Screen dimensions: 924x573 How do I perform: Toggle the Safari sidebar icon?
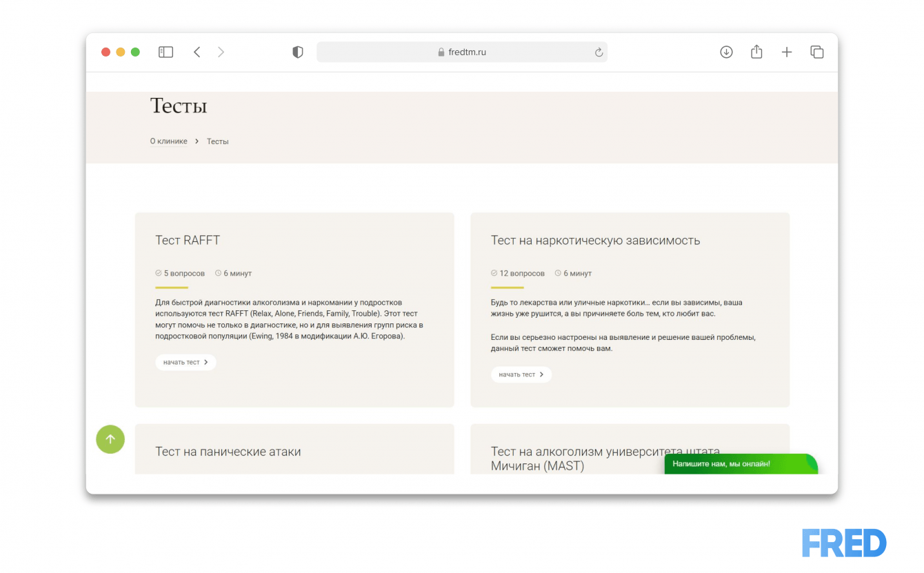(x=165, y=52)
